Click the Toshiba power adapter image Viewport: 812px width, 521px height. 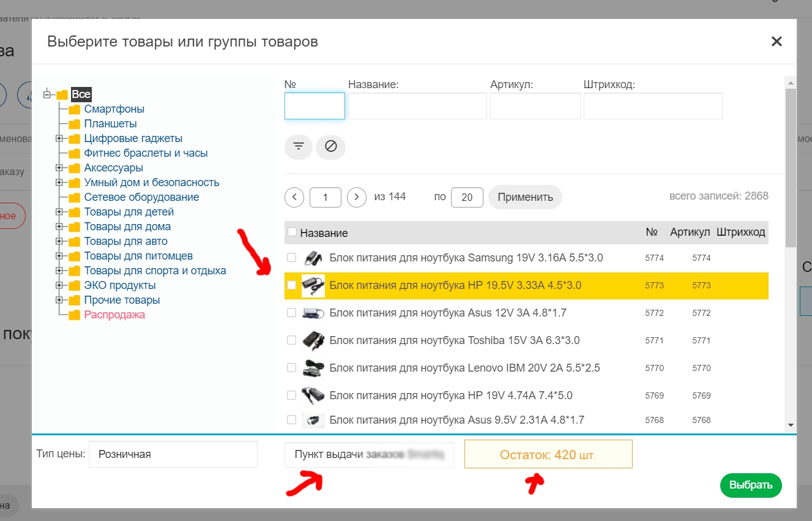pos(313,340)
